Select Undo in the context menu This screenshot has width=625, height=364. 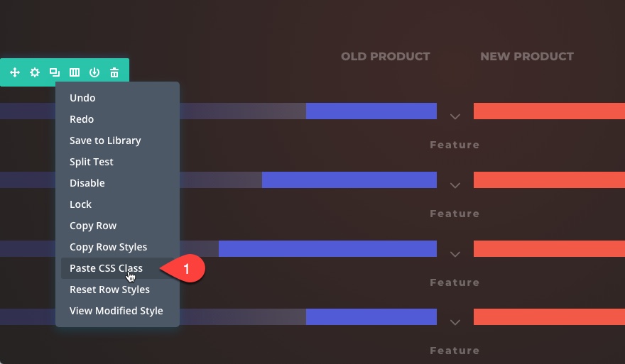point(82,98)
